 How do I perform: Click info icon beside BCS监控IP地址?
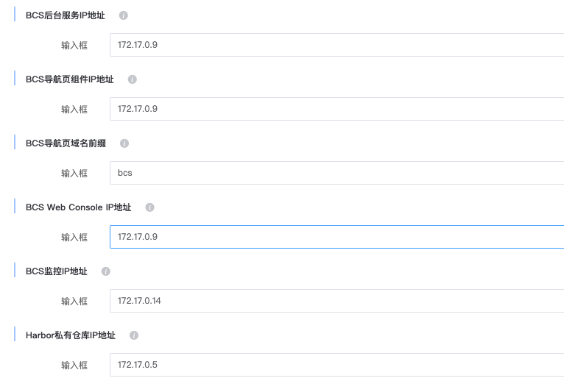tap(106, 271)
